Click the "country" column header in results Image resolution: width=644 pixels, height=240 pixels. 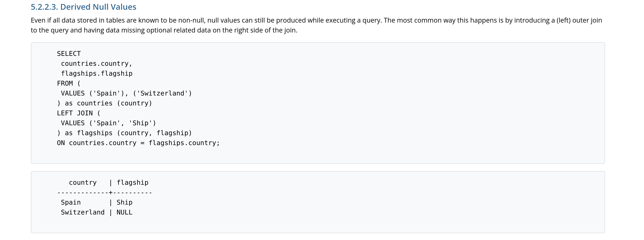pyautogui.click(x=83, y=183)
